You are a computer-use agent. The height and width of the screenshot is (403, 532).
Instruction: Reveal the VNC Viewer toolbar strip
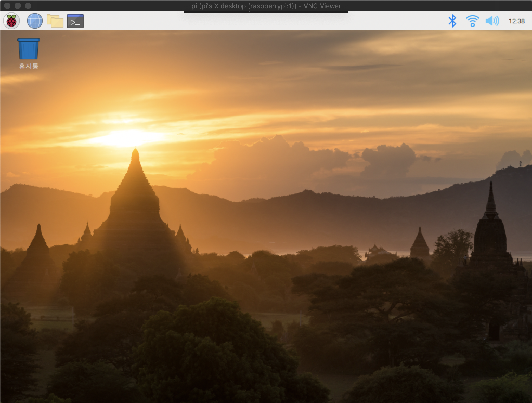coord(266,12)
